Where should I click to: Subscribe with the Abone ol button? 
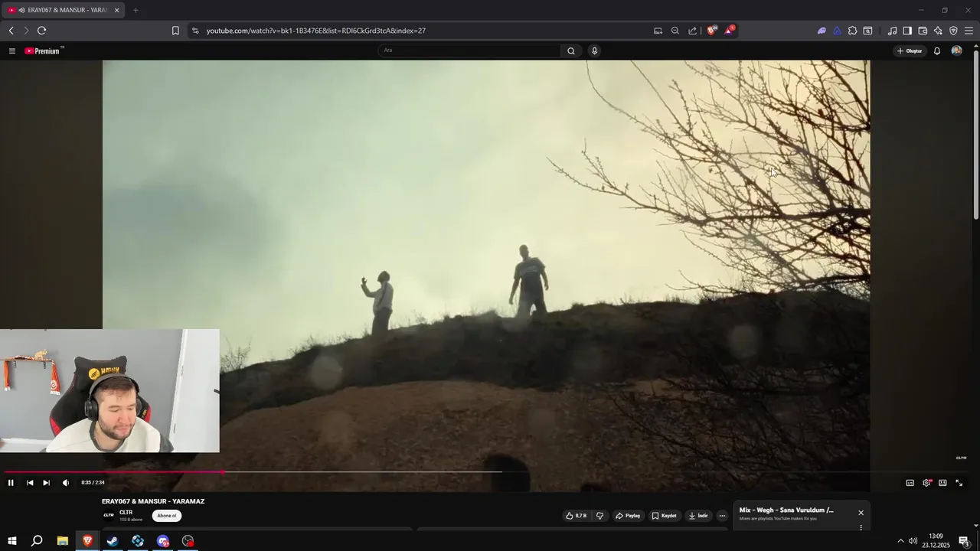point(167,516)
